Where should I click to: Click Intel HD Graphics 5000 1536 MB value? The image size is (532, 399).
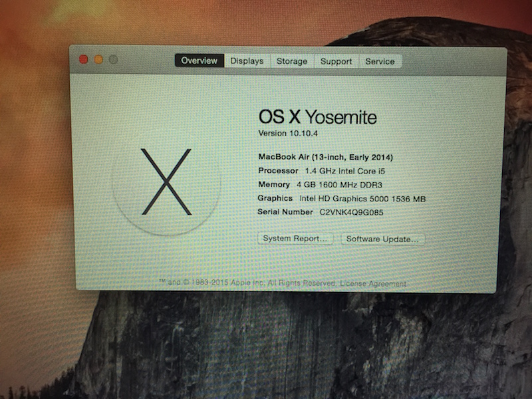point(362,198)
